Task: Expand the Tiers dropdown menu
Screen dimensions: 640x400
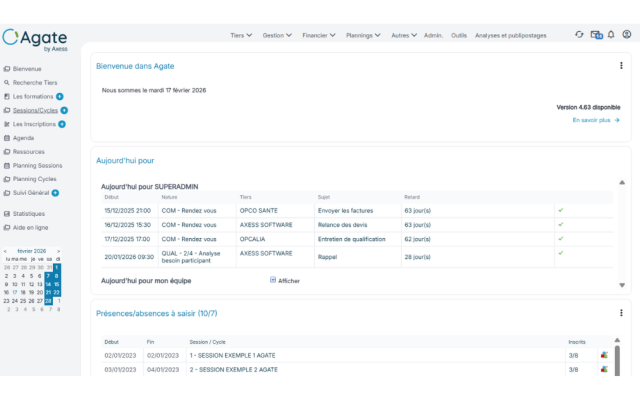Action: 240,35
